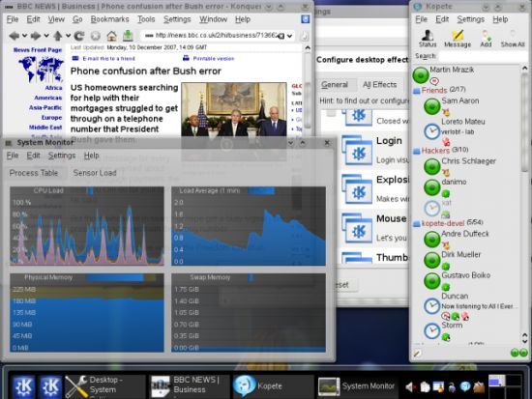Image resolution: width=532 pixels, height=399 pixels.
Task: Select contact Sam Aaron
Action: 460,100
